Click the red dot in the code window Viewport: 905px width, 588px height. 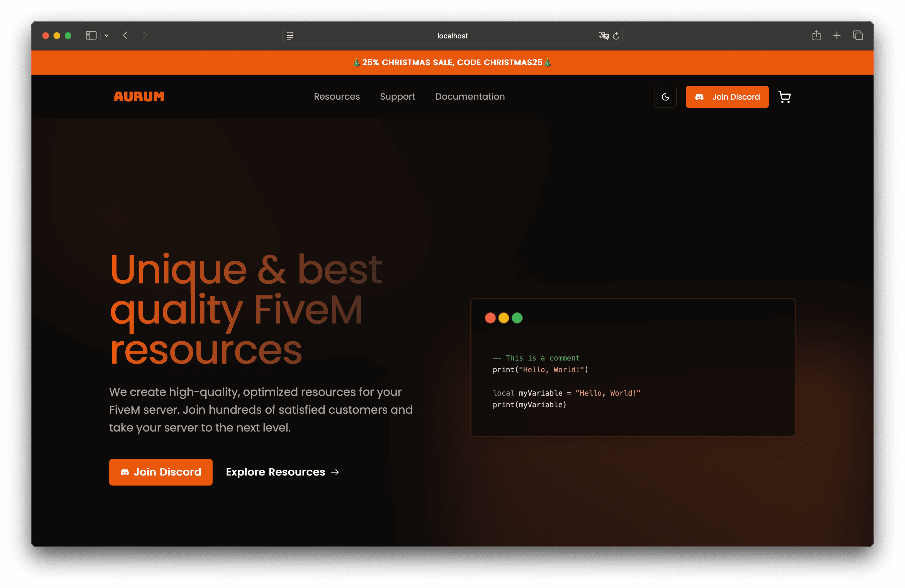pos(490,318)
